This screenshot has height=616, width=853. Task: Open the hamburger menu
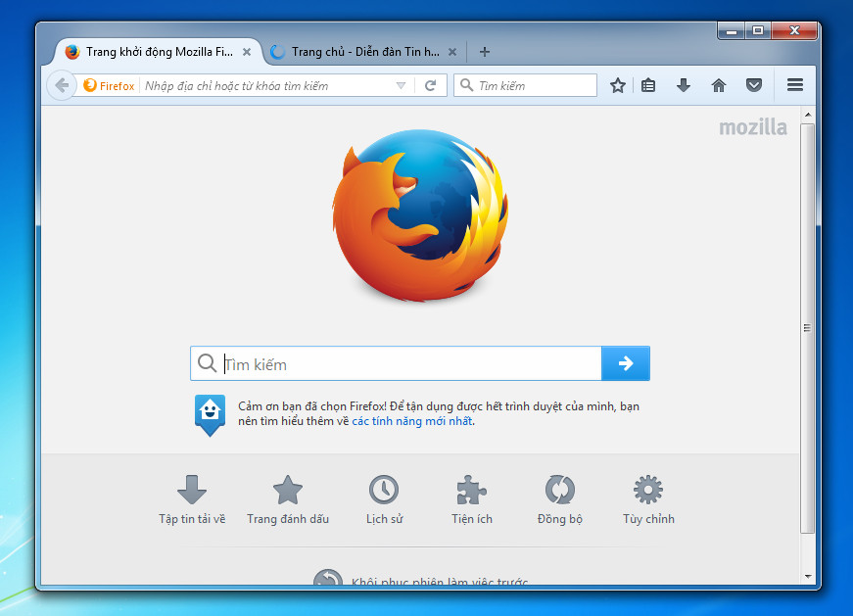coord(795,85)
